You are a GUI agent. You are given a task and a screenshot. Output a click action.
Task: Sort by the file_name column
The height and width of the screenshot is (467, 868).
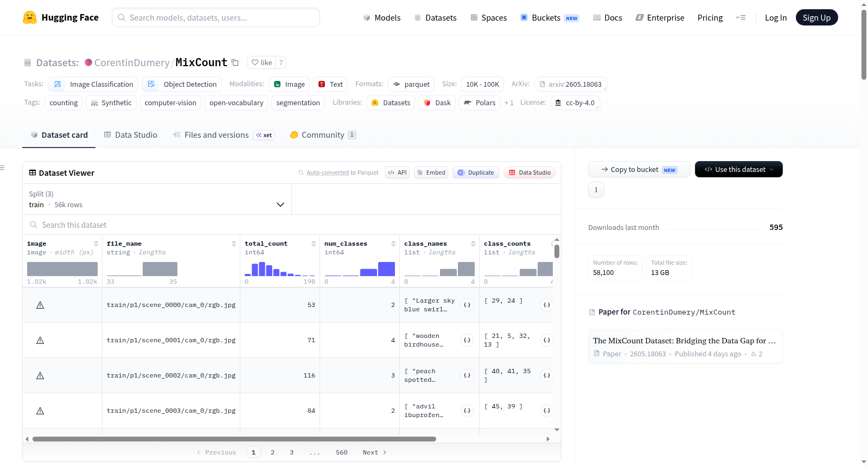point(234,244)
